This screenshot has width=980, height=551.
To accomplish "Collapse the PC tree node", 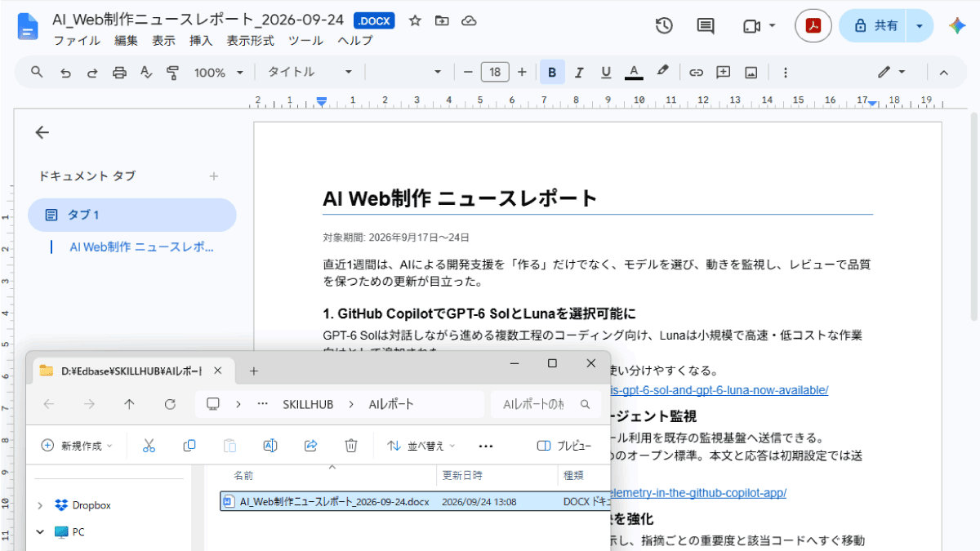I will (x=39, y=531).
